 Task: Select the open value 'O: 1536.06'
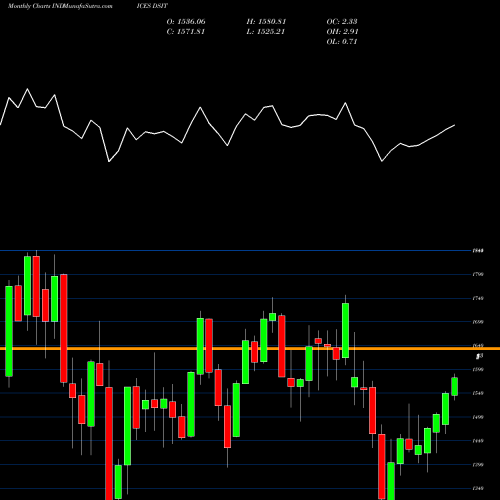point(186,22)
